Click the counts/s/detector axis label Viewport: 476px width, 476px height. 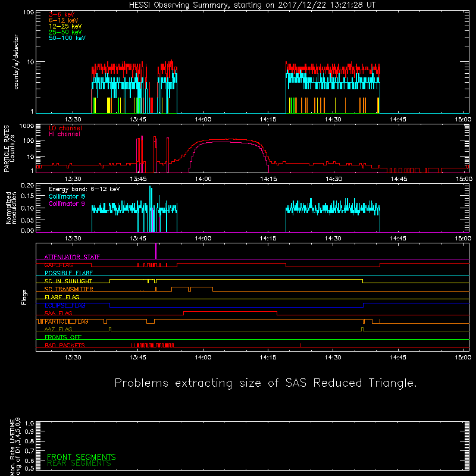(16, 62)
